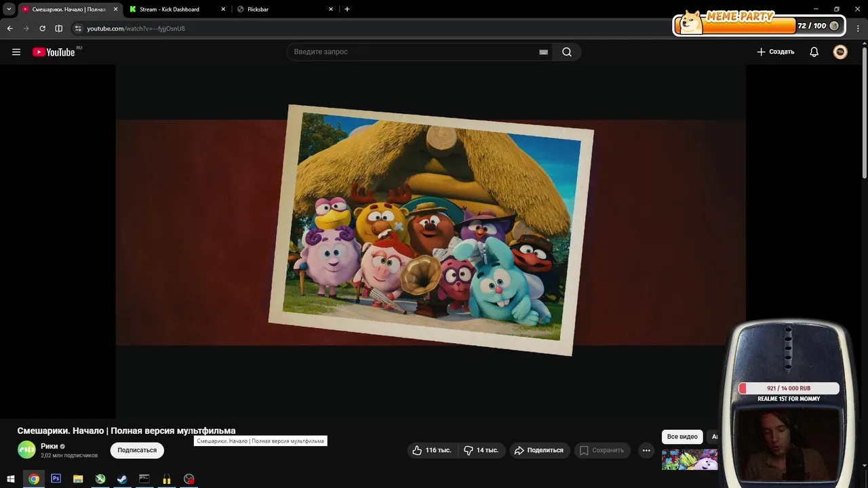The image size is (868, 488).
Task: Go back in browser history
Action: (x=9, y=28)
